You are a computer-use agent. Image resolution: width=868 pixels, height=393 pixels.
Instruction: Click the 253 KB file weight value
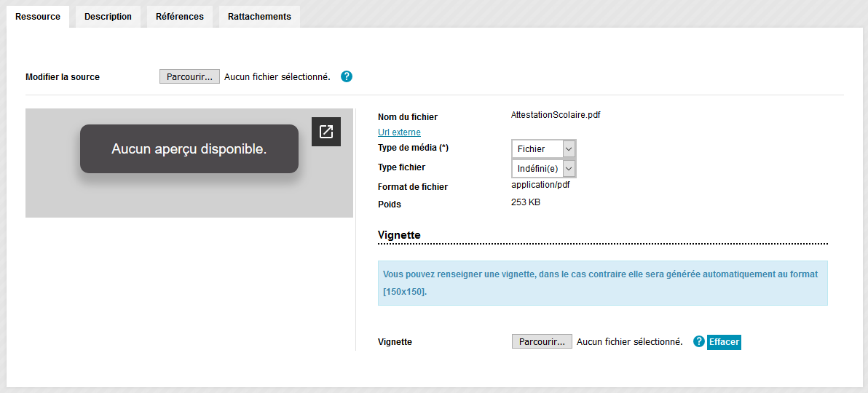[x=526, y=202]
